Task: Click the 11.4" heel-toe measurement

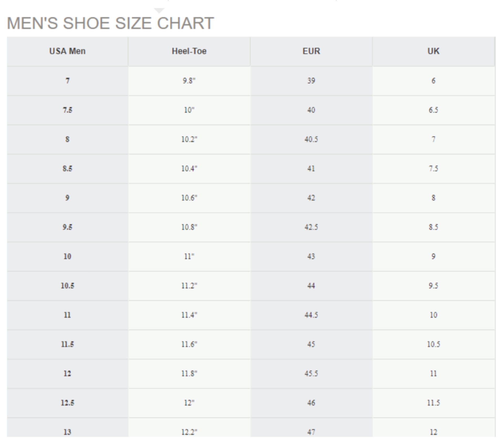Action: (189, 315)
